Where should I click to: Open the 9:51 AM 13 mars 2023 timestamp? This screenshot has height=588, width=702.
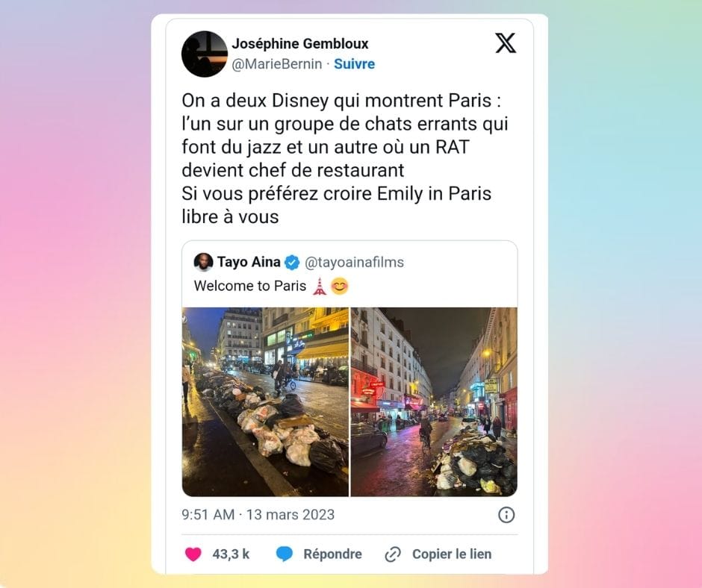pyautogui.click(x=258, y=515)
